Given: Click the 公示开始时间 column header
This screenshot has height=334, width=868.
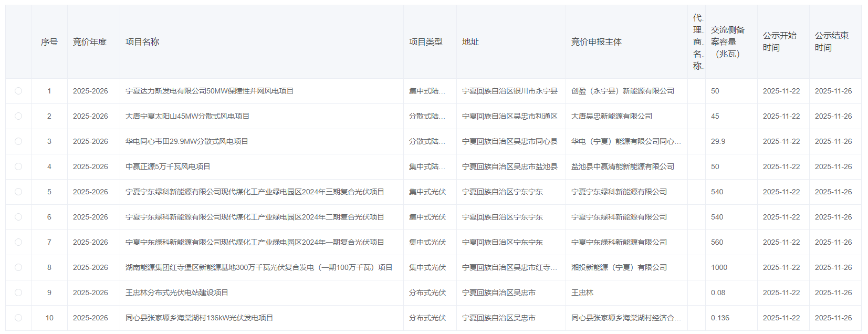Looking at the screenshot, I should [780, 41].
